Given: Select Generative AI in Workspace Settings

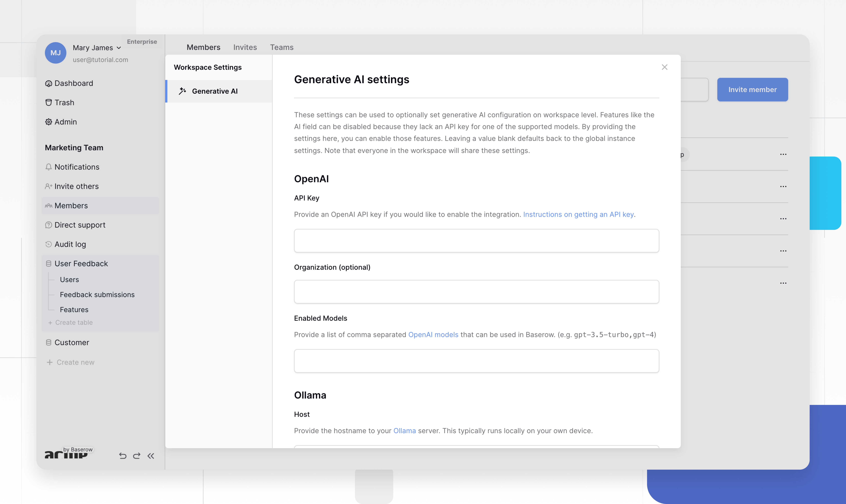Looking at the screenshot, I should click(219, 91).
